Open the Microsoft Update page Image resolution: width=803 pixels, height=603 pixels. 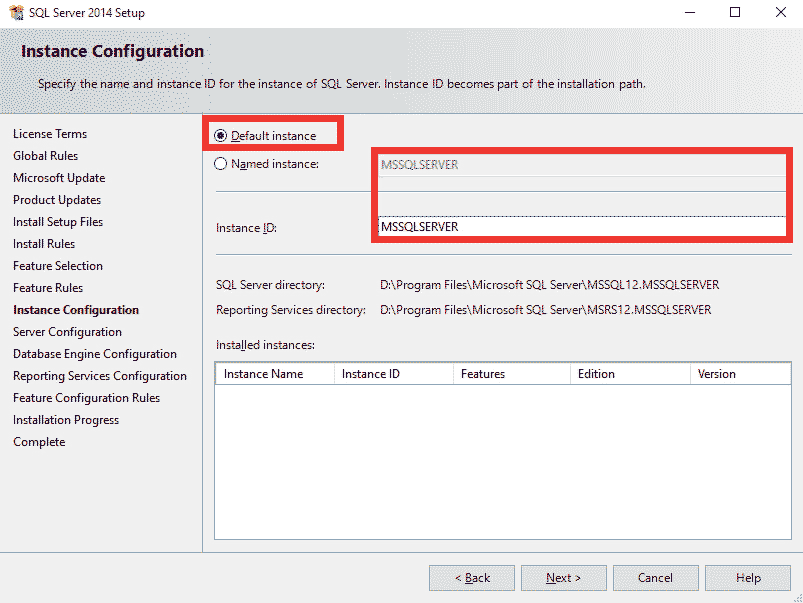58,177
